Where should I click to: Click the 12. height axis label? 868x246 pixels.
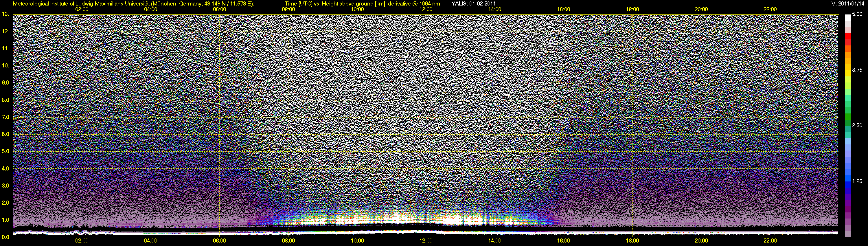(5, 31)
